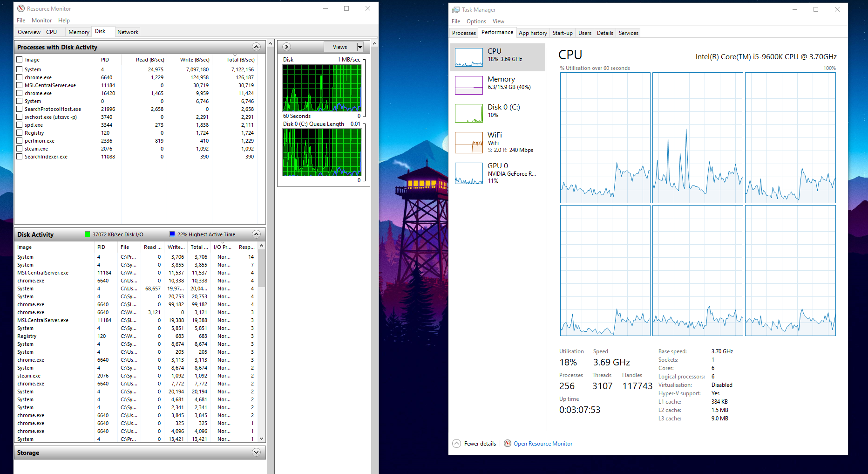The width and height of the screenshot is (868, 474).
Task: Check the steam.exe process checkbox
Action: click(x=20, y=149)
